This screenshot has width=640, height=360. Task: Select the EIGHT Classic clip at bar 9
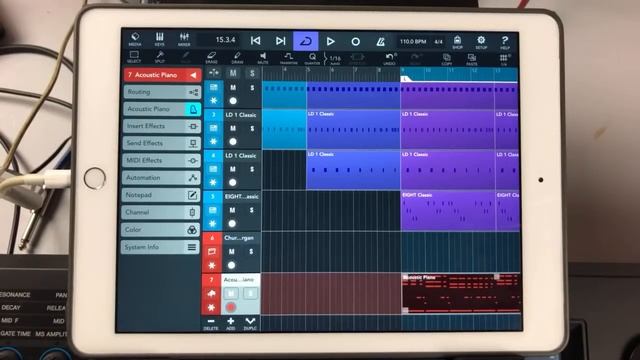pos(447,211)
